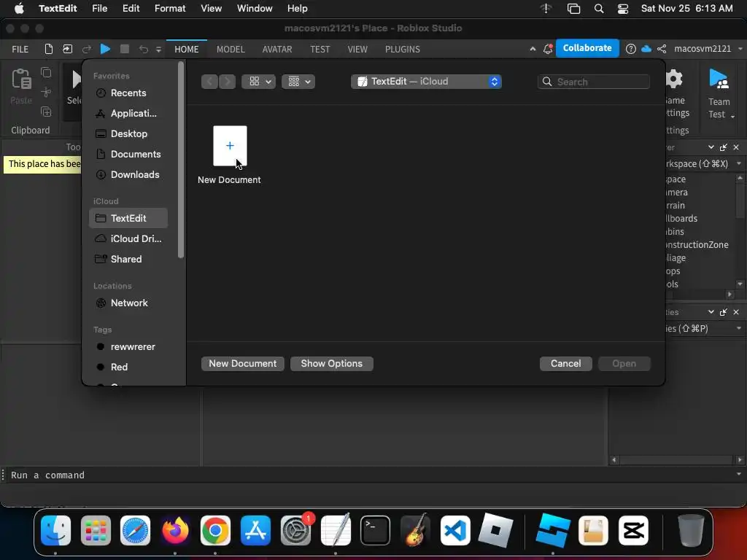
Task: Open App Store from the dock
Action: tap(255, 530)
